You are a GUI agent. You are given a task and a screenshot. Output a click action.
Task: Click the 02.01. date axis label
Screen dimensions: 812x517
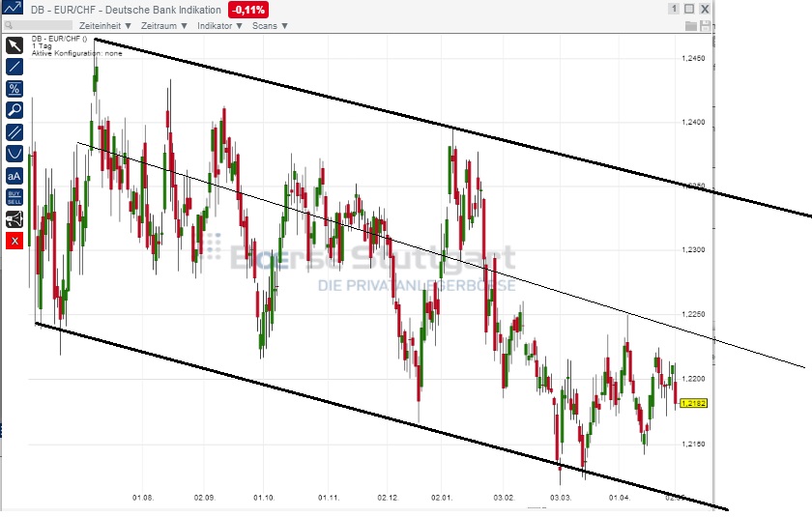pos(442,498)
